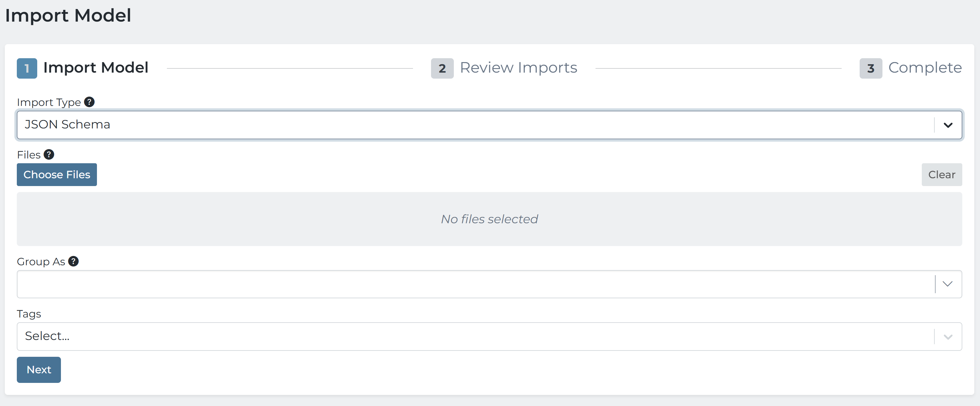
Task: Click the Import Model page heading
Action: tap(68, 16)
